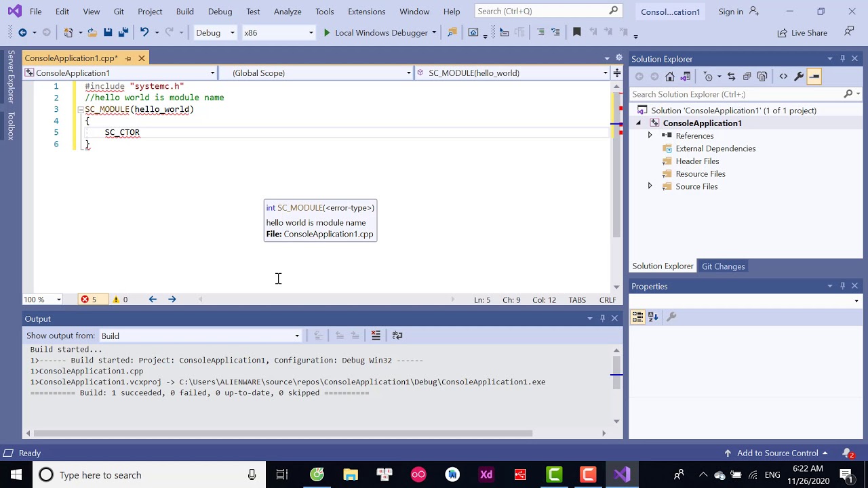Open the File menu
Image resolution: width=868 pixels, height=488 pixels.
[x=35, y=12]
